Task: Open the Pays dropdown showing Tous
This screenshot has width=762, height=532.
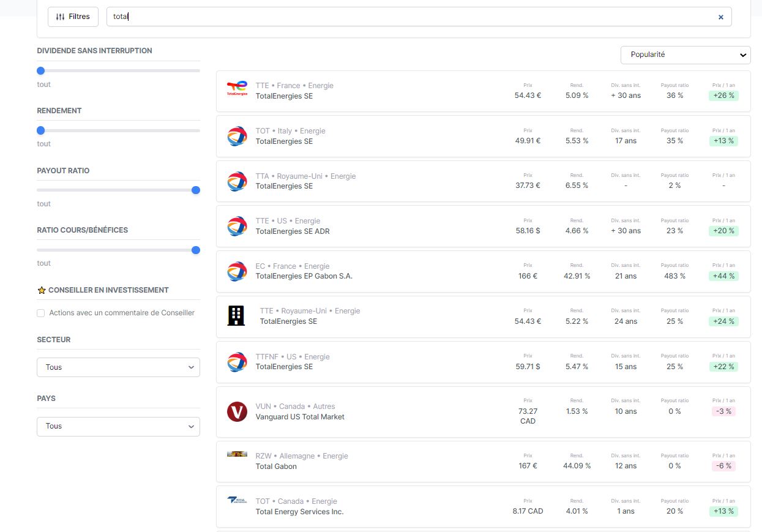Action: click(x=118, y=426)
